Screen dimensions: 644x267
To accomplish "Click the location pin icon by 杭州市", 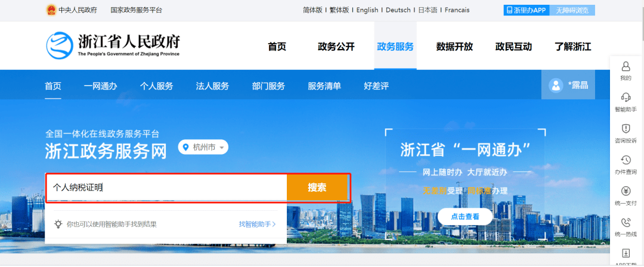I will point(185,148).
